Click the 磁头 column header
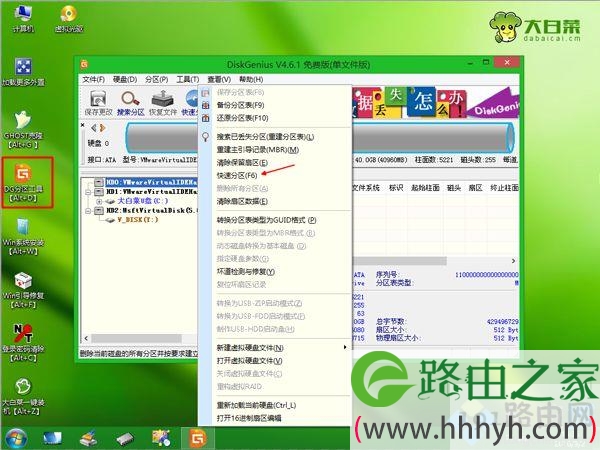The height and width of the screenshot is (450, 600). (454, 188)
